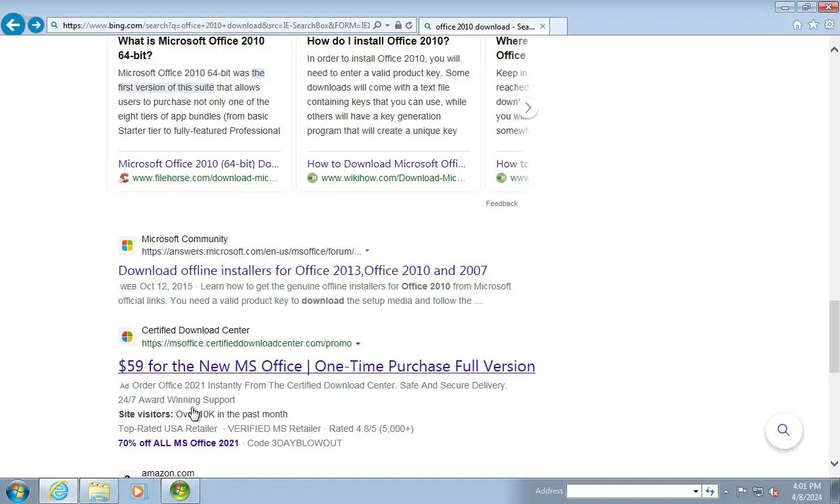
Task: Click the 'Rated 4.8/5 (5,000+)' text
Action: tap(371, 429)
